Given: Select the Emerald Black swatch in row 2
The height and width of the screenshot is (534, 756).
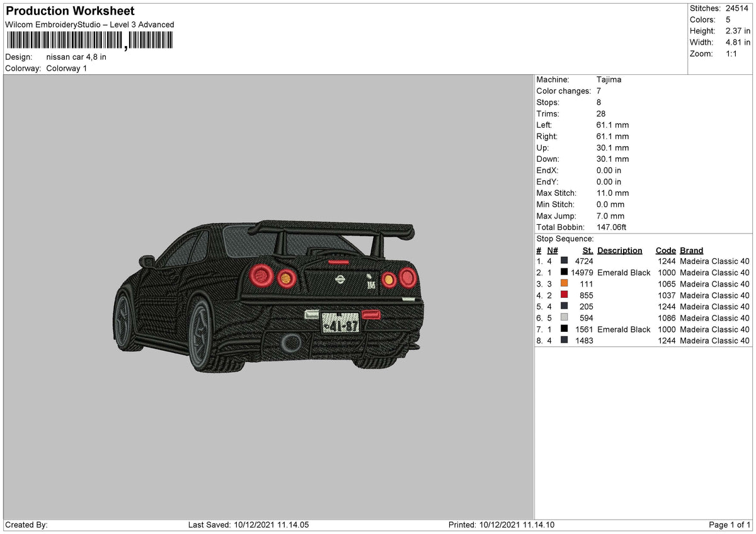Looking at the screenshot, I should click(x=565, y=273).
